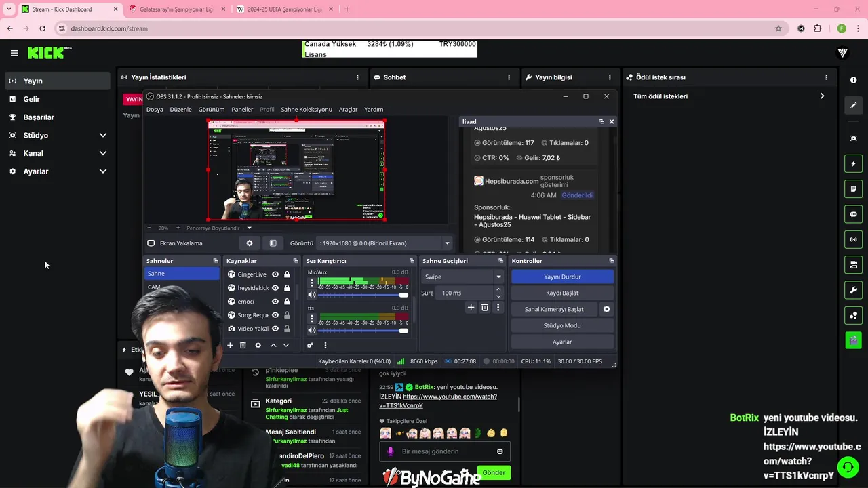Adjust the Mic/Aux volume slider
The image size is (868, 488).
coord(363,295)
